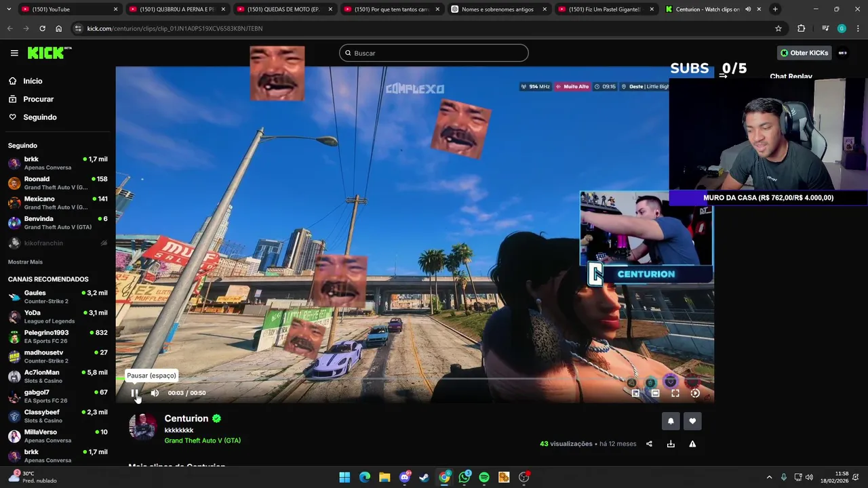Open the Grand Theft Auto V (GTA) category link
Screen dimensions: 868x488
(x=202, y=441)
